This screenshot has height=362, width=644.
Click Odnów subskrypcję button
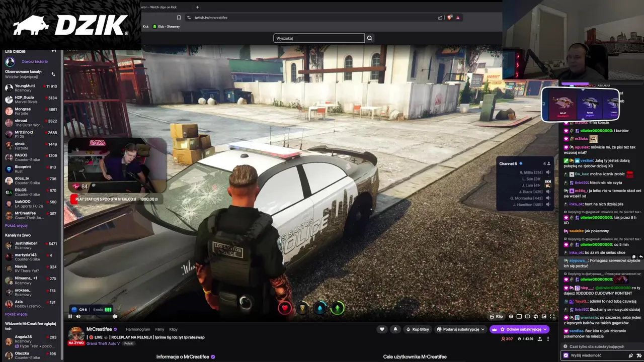pyautogui.click(x=520, y=329)
